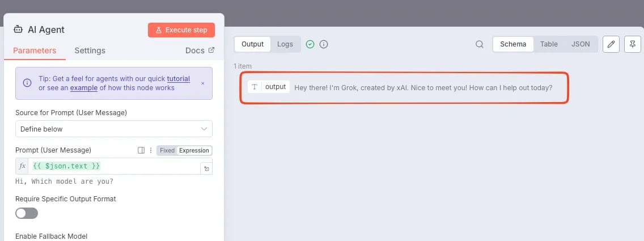Viewport: 644px width, 241px height.
Task: Open the tutorial link in the tip
Action: tap(178, 79)
